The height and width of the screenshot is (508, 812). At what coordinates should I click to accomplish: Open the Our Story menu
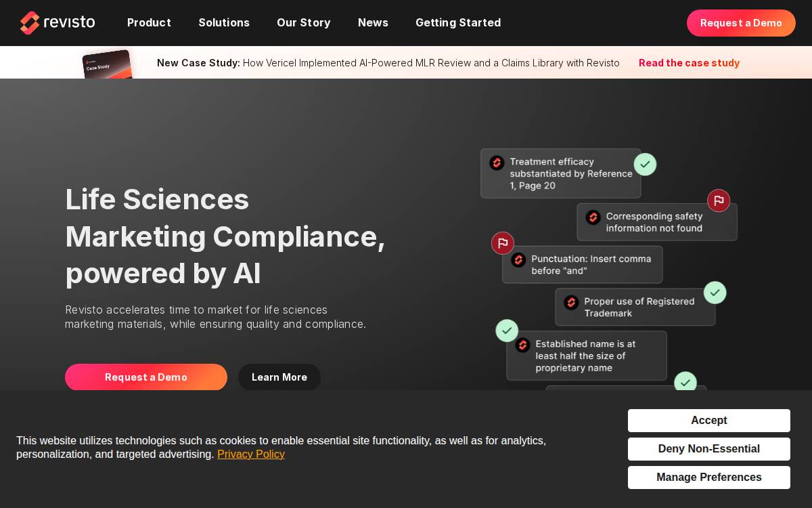point(304,22)
